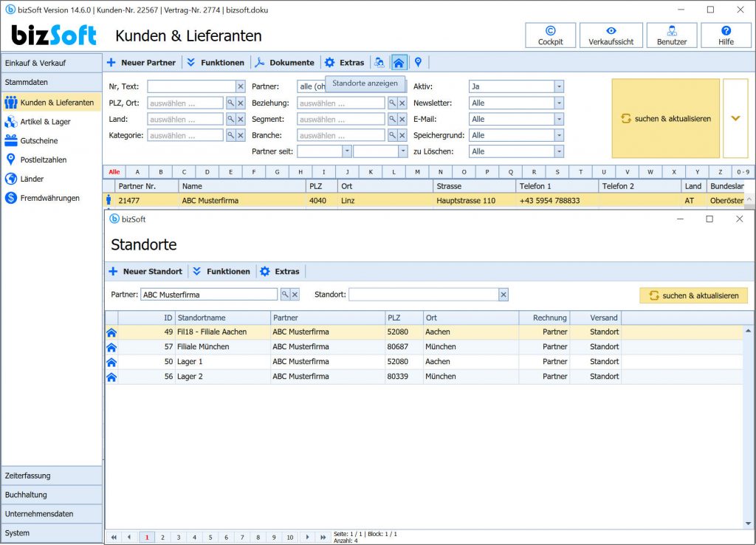Go to first page of pager
This screenshot has height=545, width=756.
click(x=114, y=538)
